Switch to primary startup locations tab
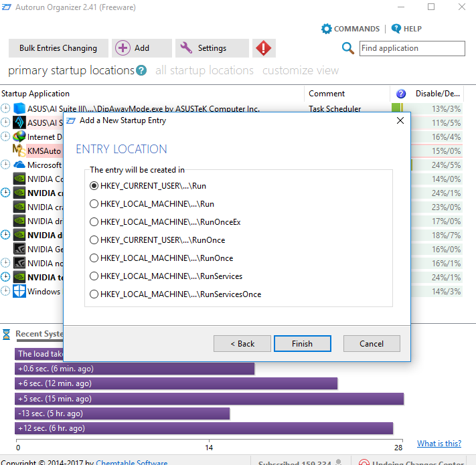This screenshot has height=465, width=476. pyautogui.click(x=72, y=70)
